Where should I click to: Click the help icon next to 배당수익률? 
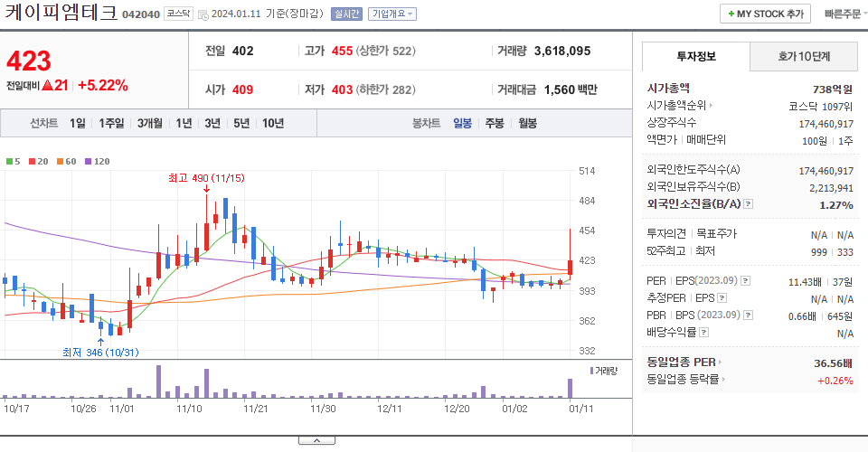(x=704, y=333)
